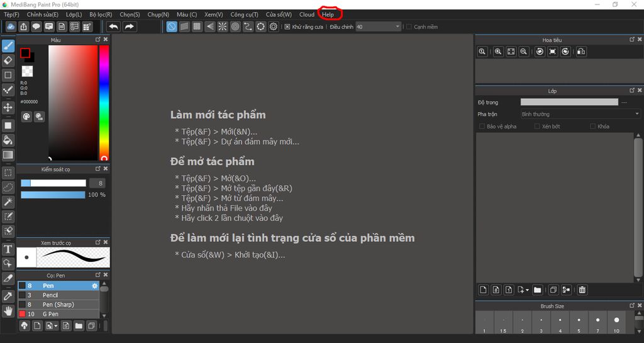Select the Bucket fill tool

8,140
